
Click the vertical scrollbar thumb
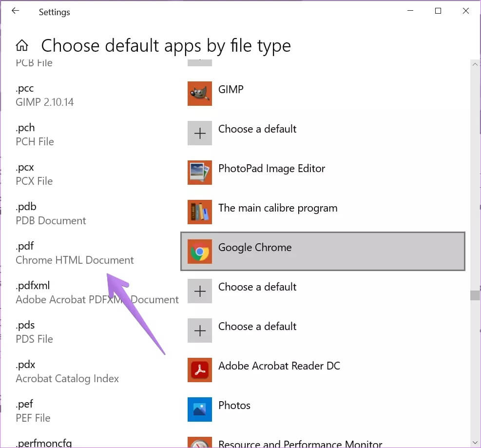pyautogui.click(x=475, y=295)
